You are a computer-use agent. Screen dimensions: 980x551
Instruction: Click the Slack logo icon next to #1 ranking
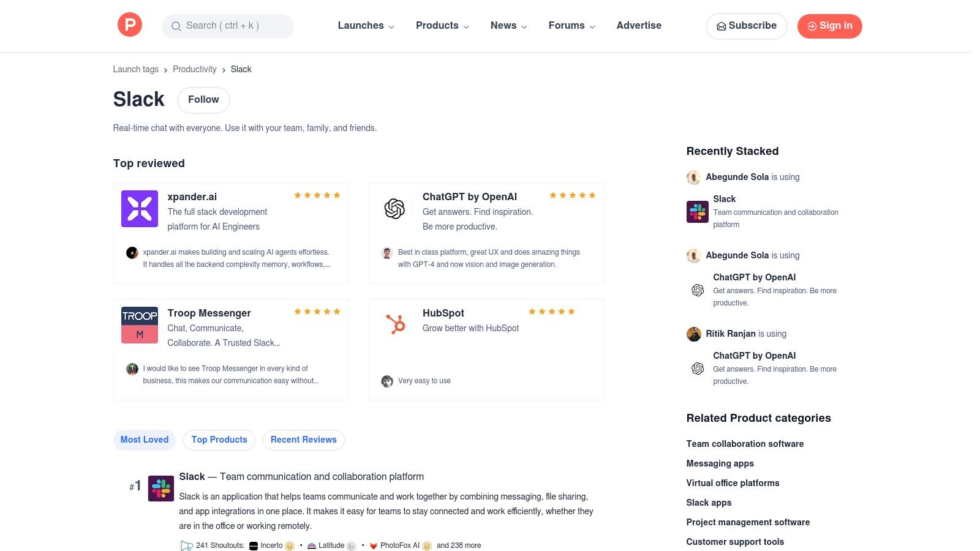pos(161,488)
